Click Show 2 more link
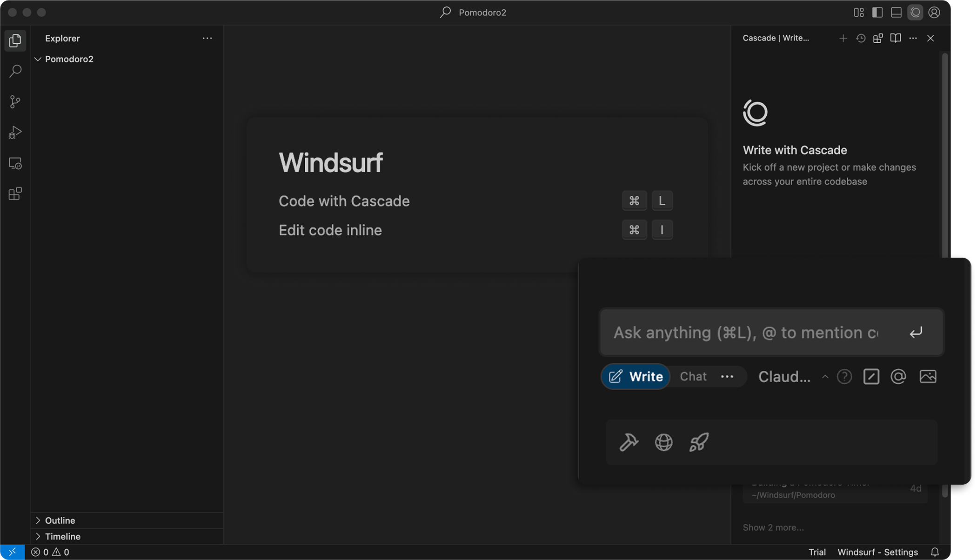The height and width of the screenshot is (560, 977). click(x=773, y=527)
